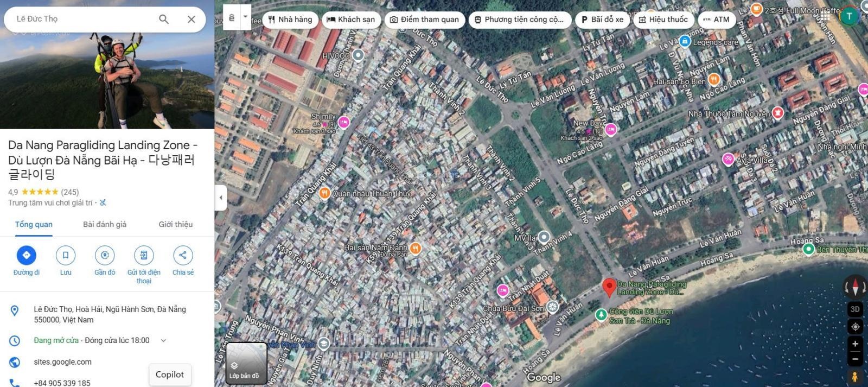
Task: Click the Bến Thuyền marker
Action: pos(808,249)
